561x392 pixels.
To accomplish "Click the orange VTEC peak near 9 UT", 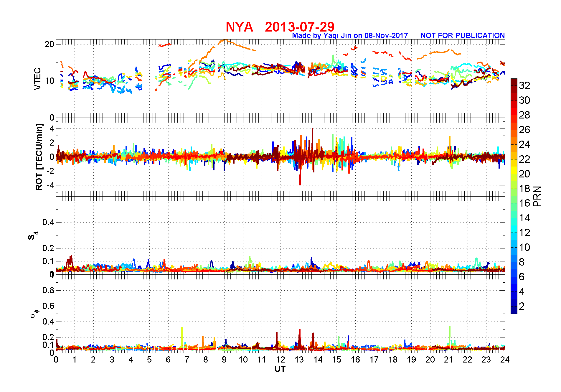I will pos(225,40).
